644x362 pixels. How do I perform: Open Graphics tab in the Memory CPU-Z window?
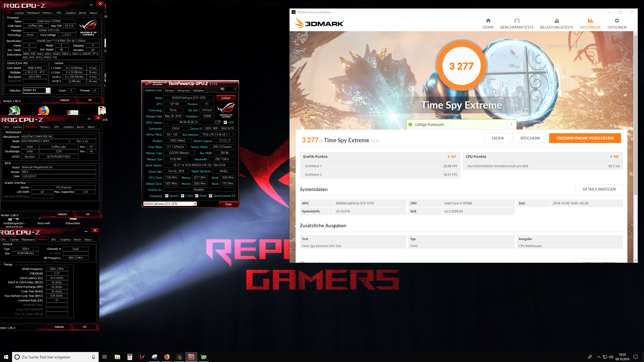coord(65,240)
